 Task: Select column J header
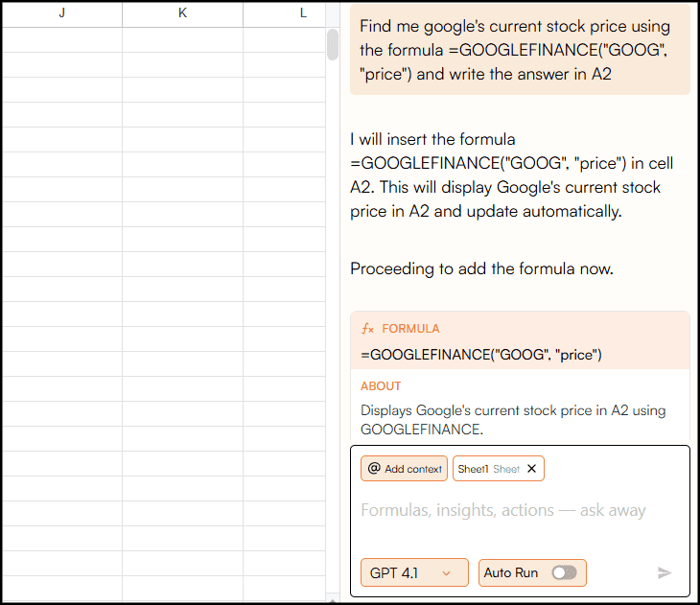click(62, 13)
